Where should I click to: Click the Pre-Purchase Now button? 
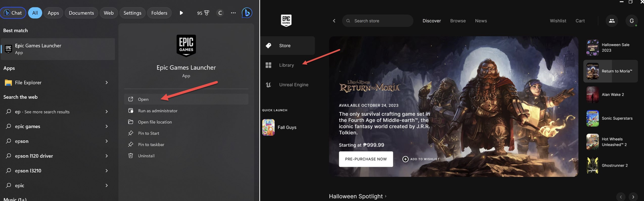coord(366,159)
